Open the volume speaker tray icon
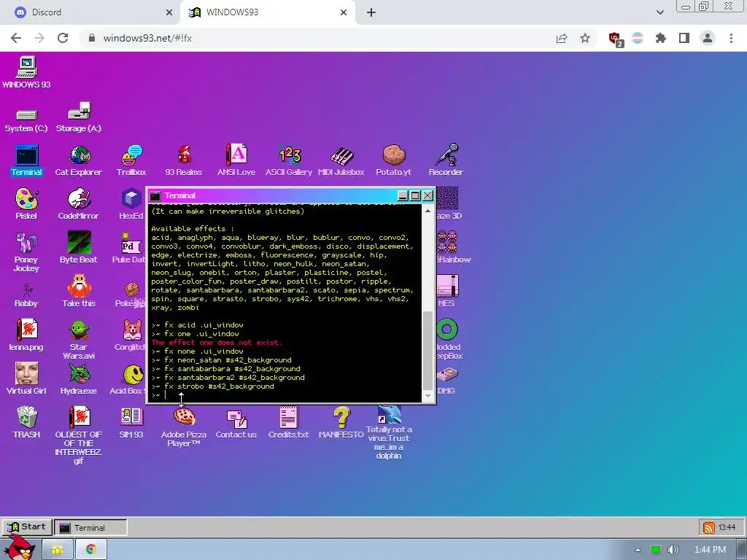Image resolution: width=747 pixels, height=560 pixels. point(673,550)
